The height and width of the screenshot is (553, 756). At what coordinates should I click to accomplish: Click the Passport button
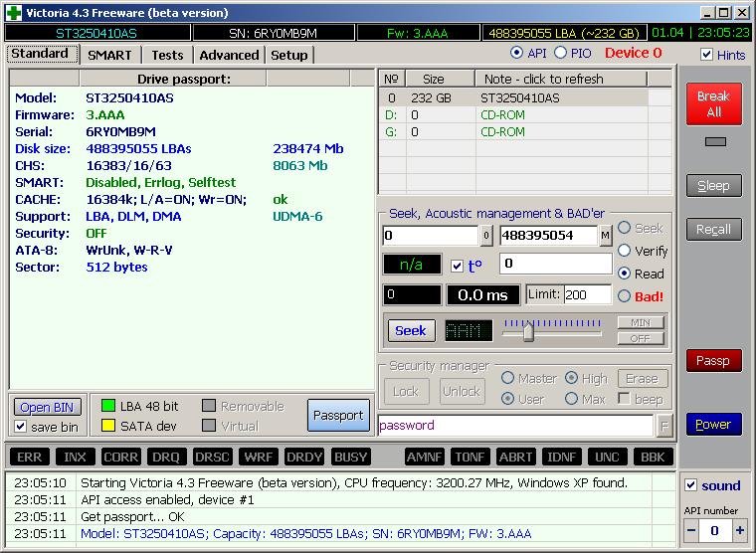tap(338, 415)
